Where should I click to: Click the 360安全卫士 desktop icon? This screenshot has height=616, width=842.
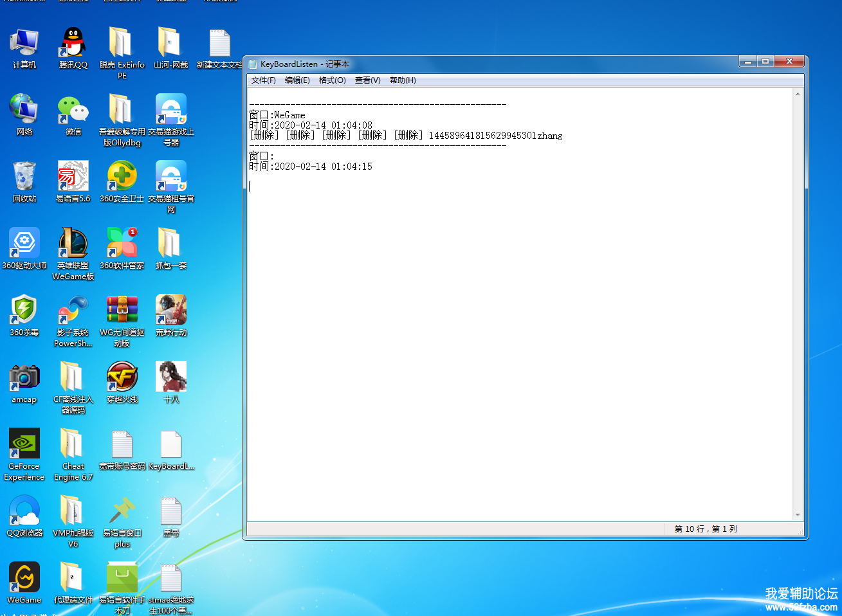[x=122, y=177]
